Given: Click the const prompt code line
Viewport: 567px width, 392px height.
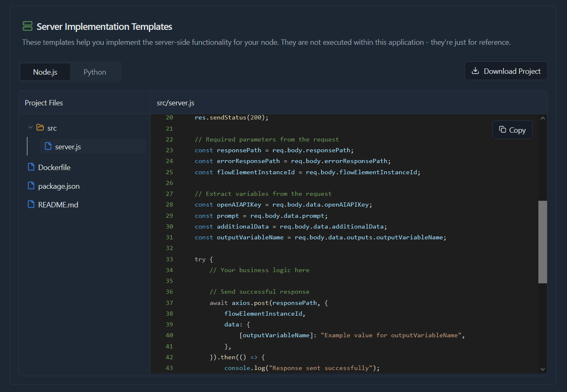Looking at the screenshot, I should pos(261,216).
